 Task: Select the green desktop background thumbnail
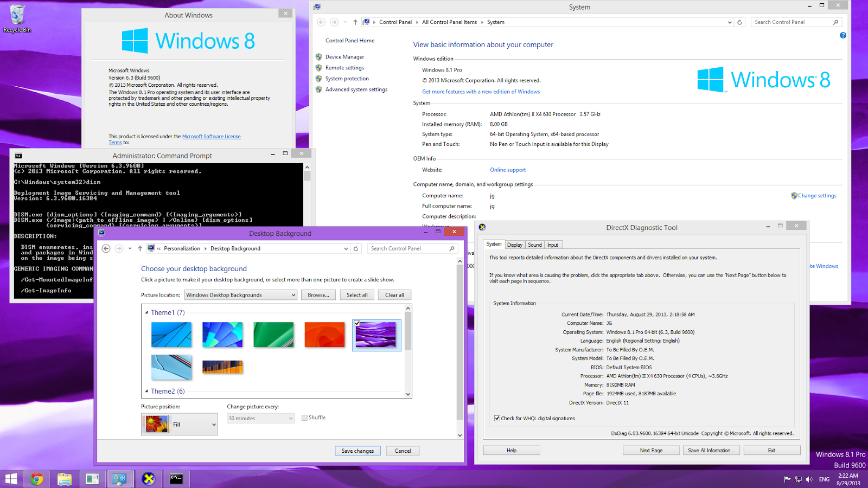273,335
